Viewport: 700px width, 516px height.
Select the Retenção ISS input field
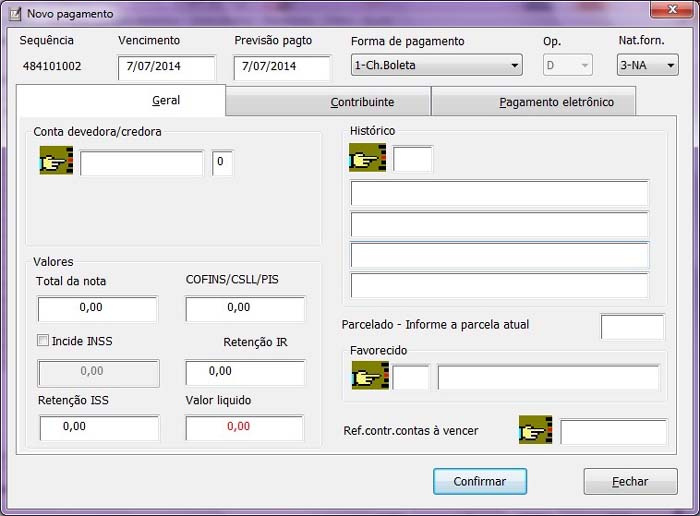click(x=99, y=428)
